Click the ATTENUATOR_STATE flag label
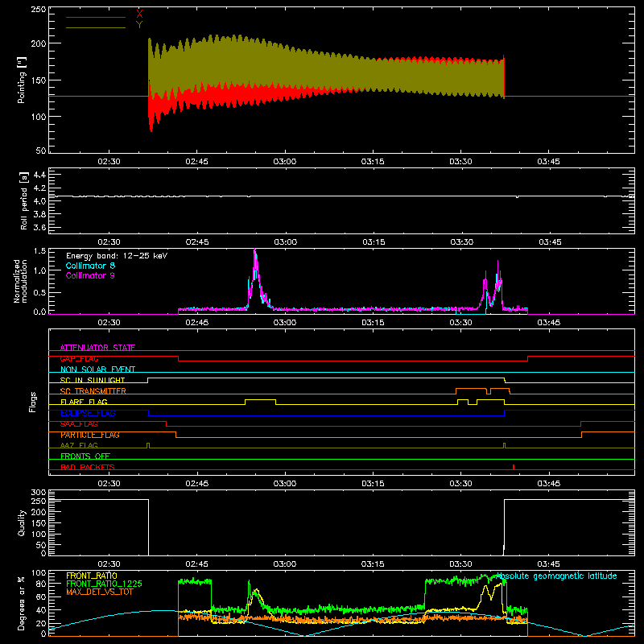The height and width of the screenshot is (644, 644). [97, 348]
